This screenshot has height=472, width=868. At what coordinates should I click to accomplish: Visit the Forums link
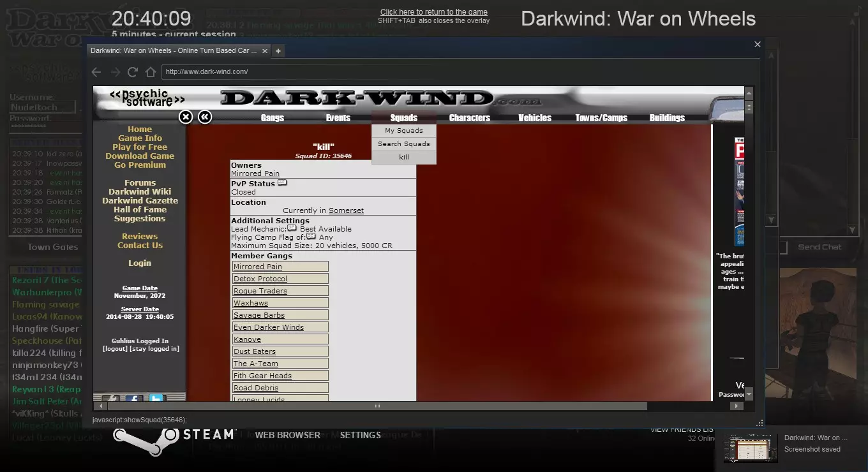pos(140,183)
